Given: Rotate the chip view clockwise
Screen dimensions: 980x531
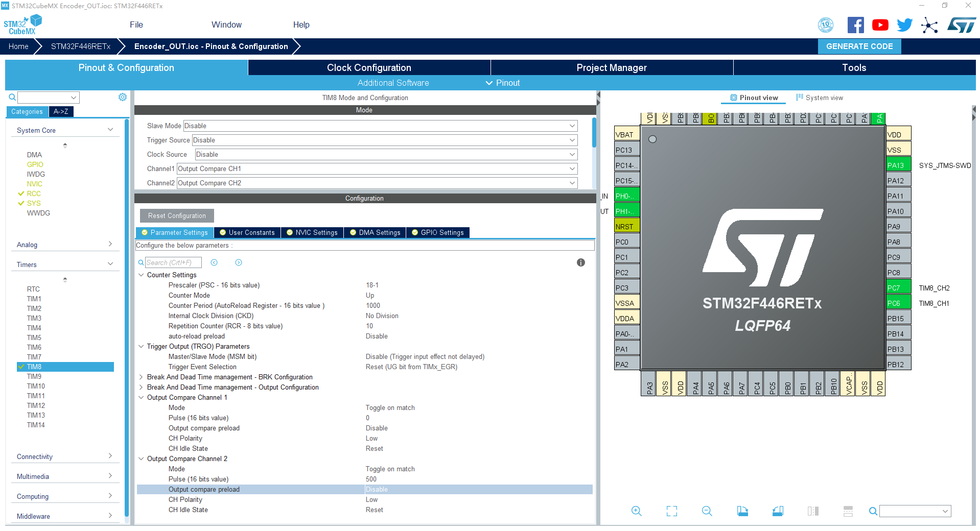Looking at the screenshot, I should coord(742,511).
